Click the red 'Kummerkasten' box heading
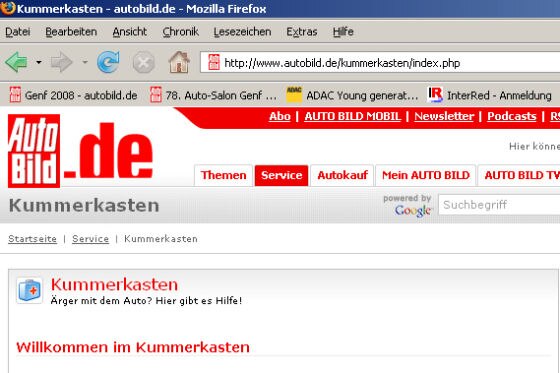 [x=114, y=285]
